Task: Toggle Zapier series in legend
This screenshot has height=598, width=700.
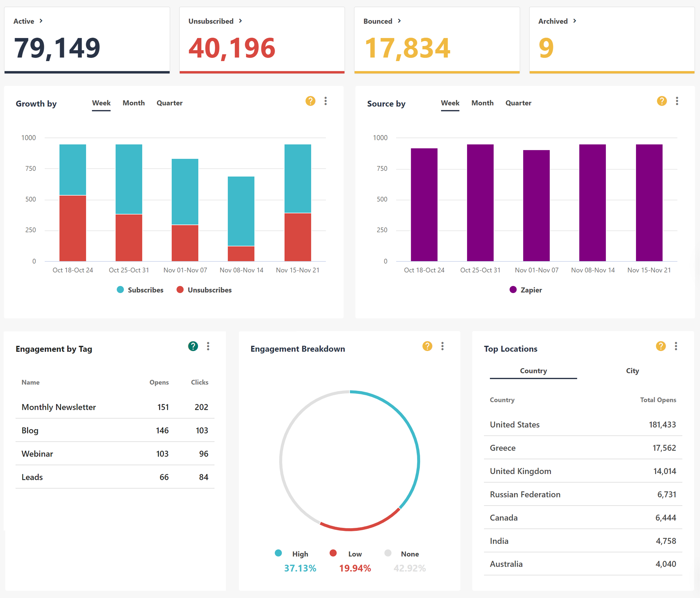Action: (x=525, y=290)
